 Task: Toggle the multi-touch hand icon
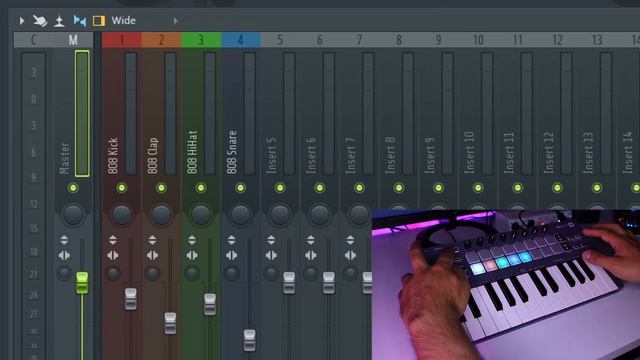point(40,20)
